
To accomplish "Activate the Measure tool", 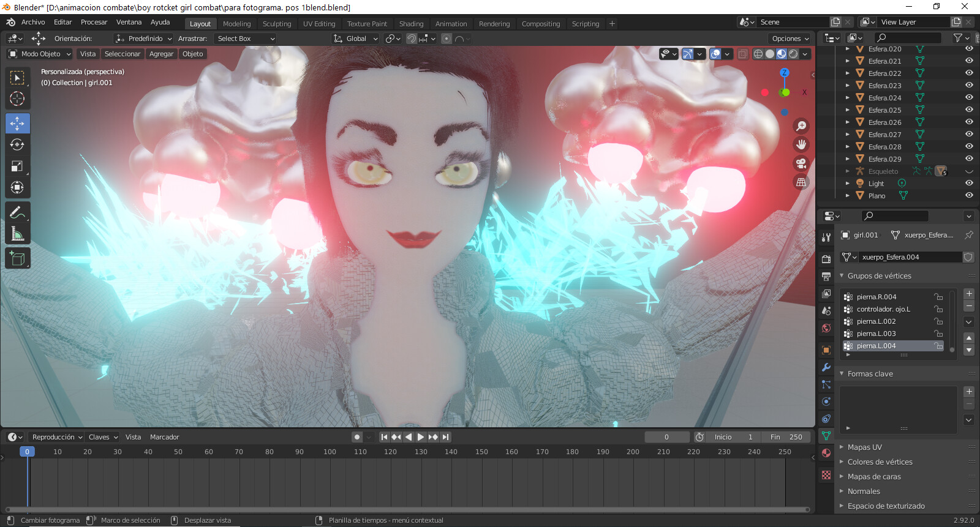I will pos(17,234).
